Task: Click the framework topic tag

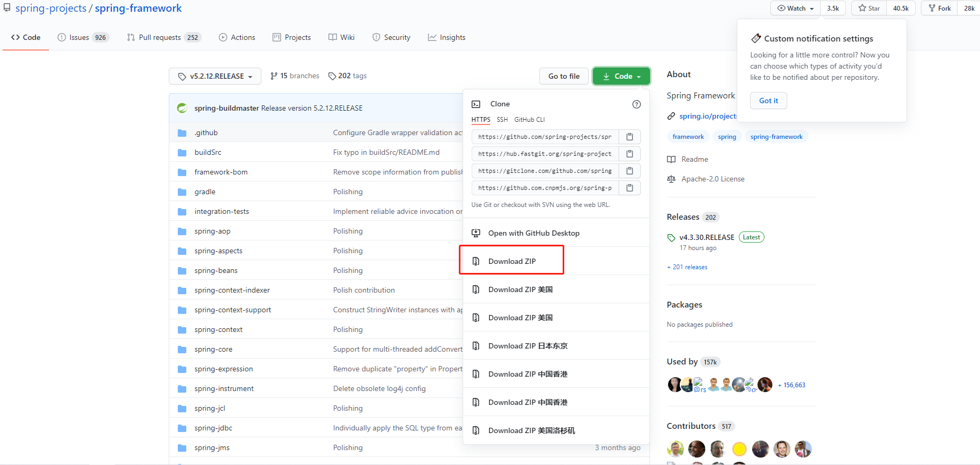Action: click(688, 137)
